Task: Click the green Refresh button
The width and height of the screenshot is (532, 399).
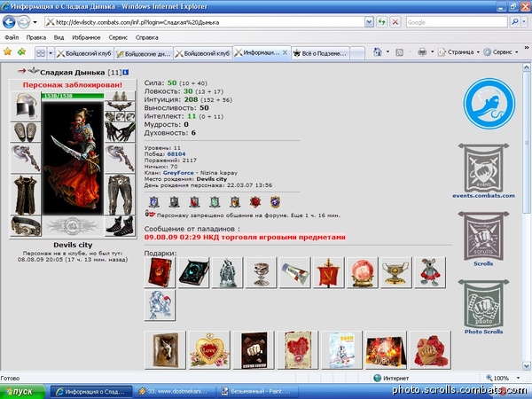Action: tap(381, 22)
